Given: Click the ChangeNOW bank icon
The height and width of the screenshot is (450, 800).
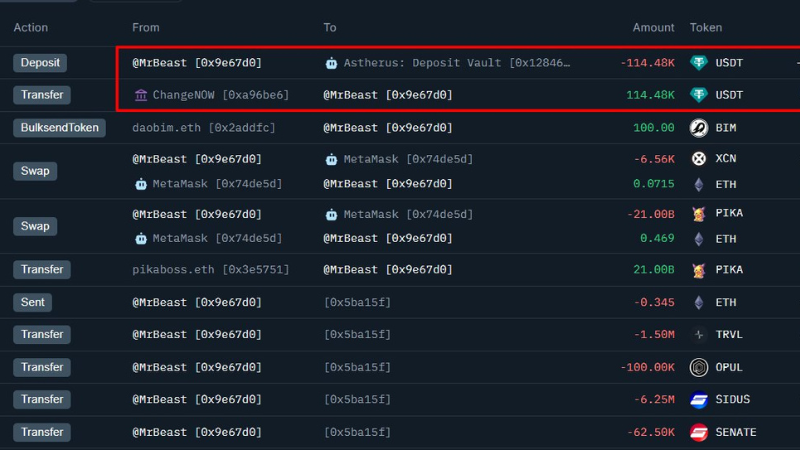Looking at the screenshot, I should [141, 95].
